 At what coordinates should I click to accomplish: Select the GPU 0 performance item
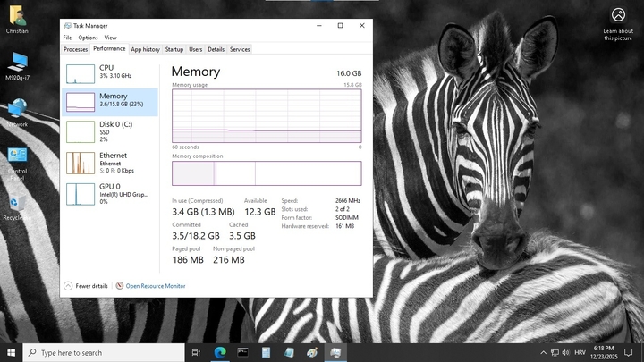[111, 193]
